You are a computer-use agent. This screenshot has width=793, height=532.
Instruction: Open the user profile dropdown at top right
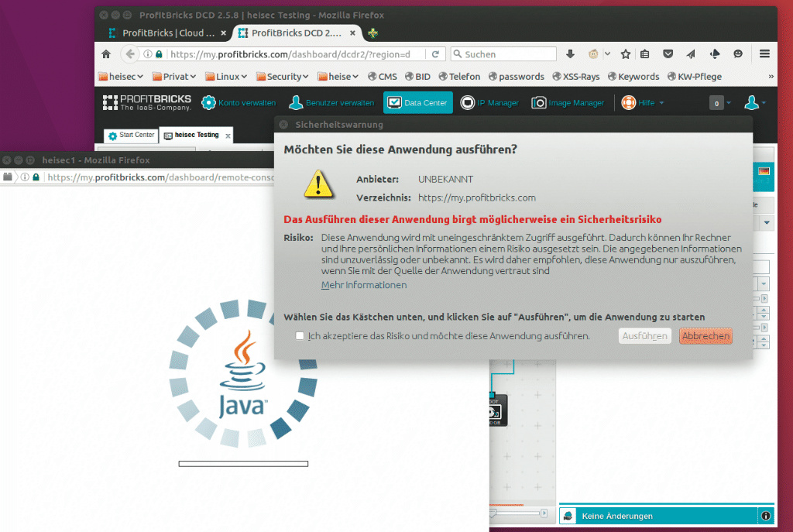(x=754, y=102)
